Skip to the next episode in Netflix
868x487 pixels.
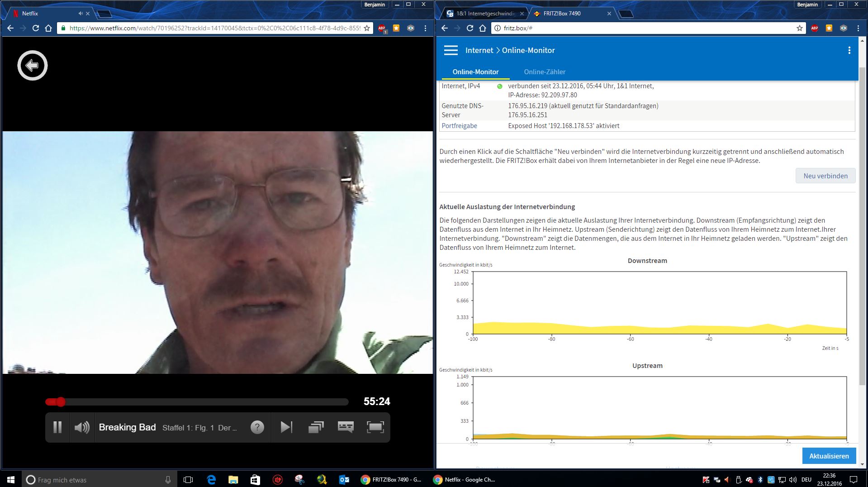click(x=286, y=427)
